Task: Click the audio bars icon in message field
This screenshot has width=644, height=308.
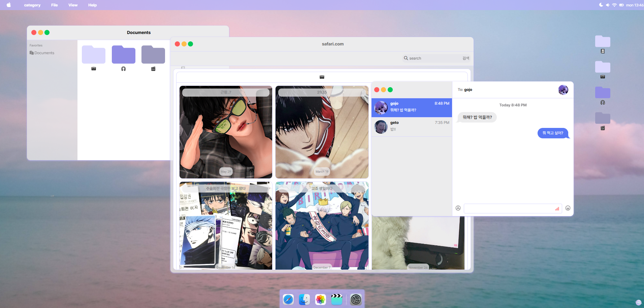Action: coord(557,209)
